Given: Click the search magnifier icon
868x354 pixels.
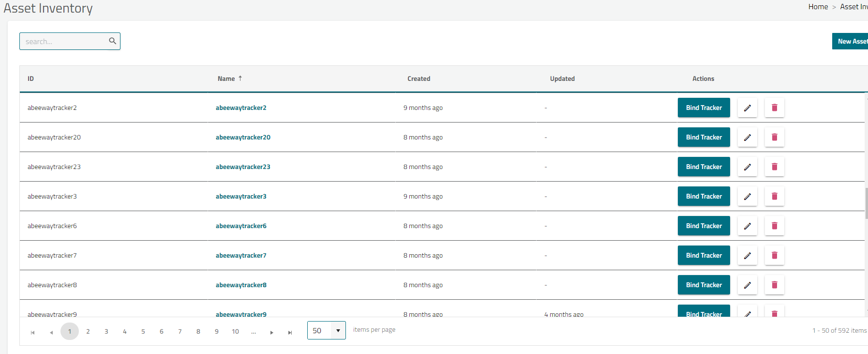Looking at the screenshot, I should click(x=112, y=41).
